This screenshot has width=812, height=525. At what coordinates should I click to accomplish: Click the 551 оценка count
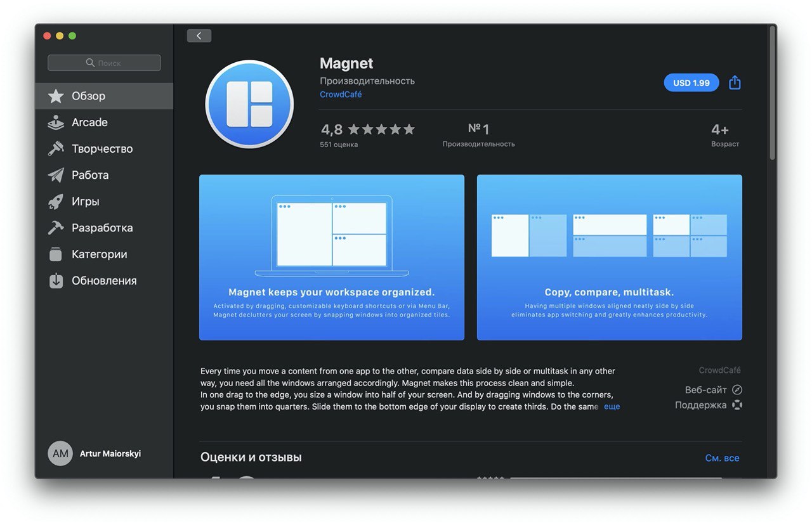coord(339,145)
